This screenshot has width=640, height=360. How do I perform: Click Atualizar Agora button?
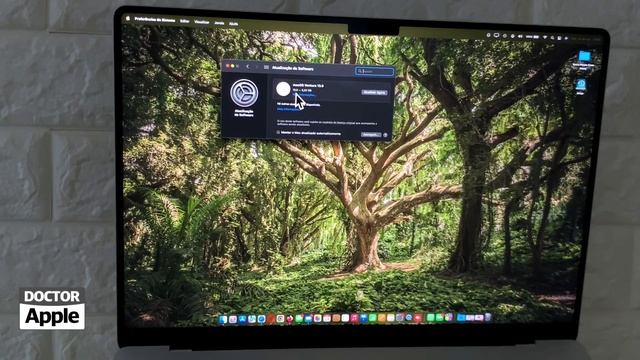click(x=374, y=93)
